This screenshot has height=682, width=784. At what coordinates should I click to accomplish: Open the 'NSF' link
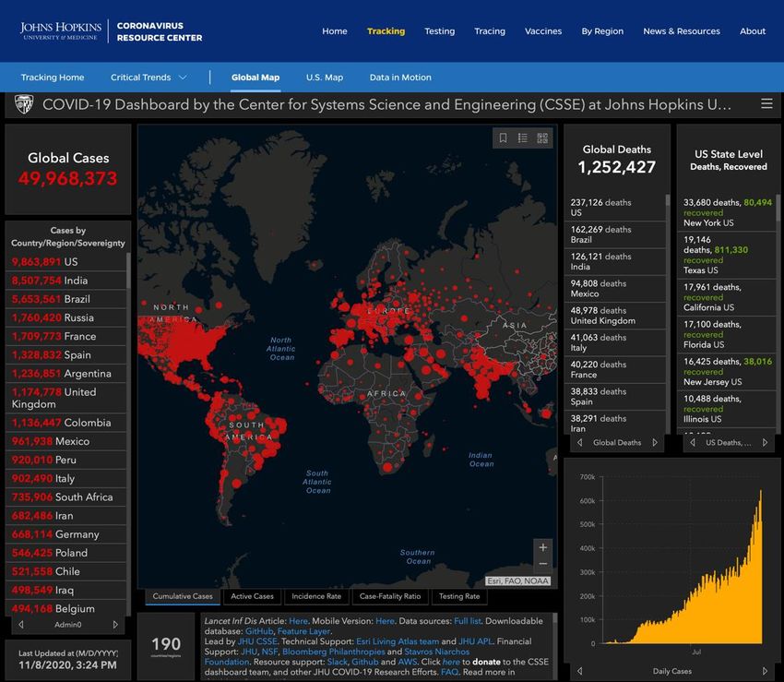pyautogui.click(x=269, y=652)
